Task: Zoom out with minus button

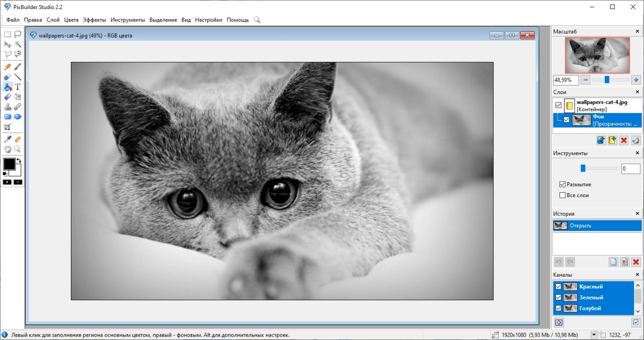Action: click(586, 80)
